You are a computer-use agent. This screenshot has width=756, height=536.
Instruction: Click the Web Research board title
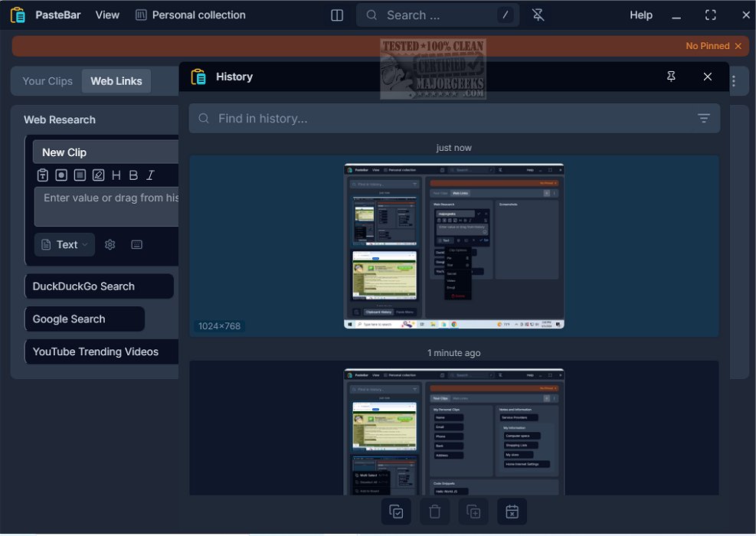pos(60,119)
